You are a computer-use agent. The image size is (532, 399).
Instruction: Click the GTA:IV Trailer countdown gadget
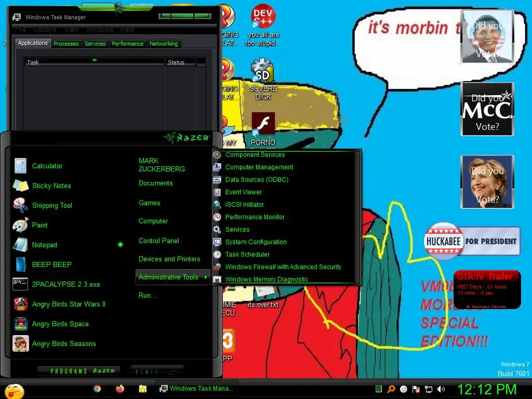[487, 289]
